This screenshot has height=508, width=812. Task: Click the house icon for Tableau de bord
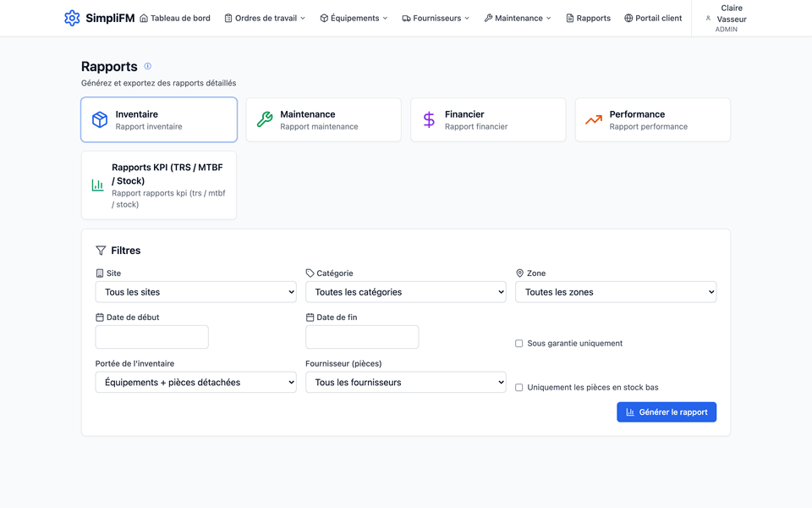[x=144, y=18]
